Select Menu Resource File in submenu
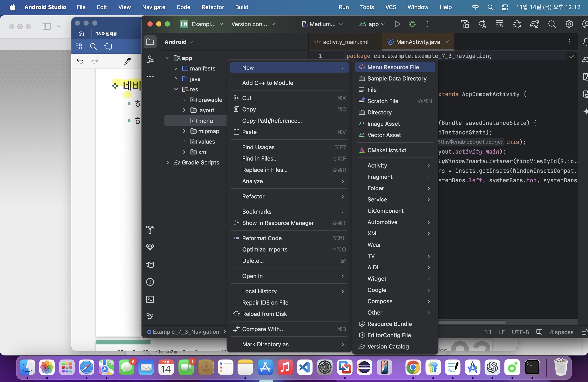Image resolution: width=588 pixels, height=382 pixels. tap(393, 67)
